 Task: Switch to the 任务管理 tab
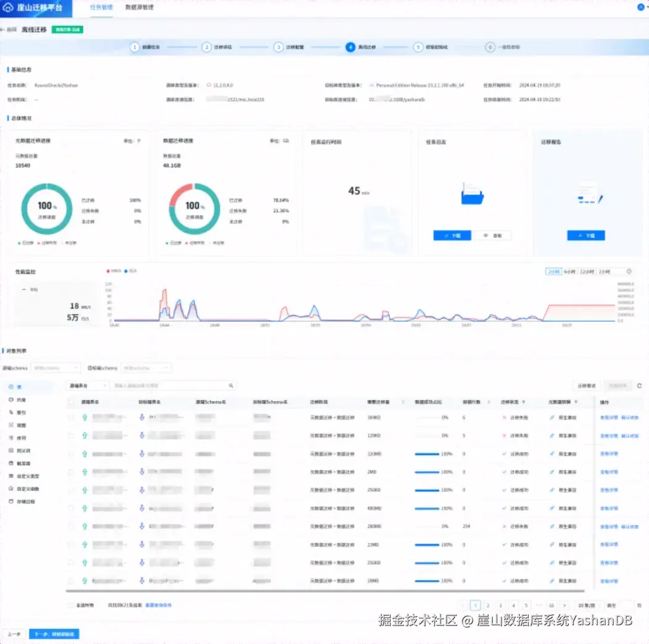(x=101, y=7)
